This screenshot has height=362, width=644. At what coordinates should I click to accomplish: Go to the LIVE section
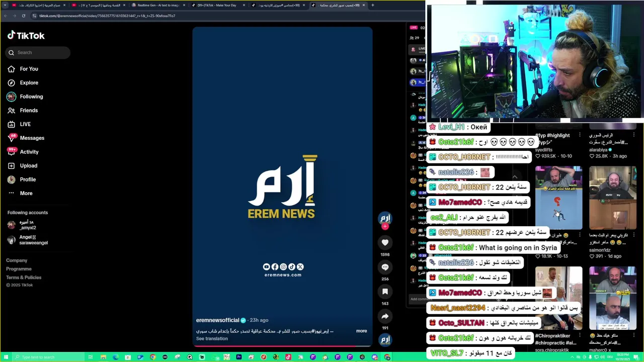click(25, 124)
